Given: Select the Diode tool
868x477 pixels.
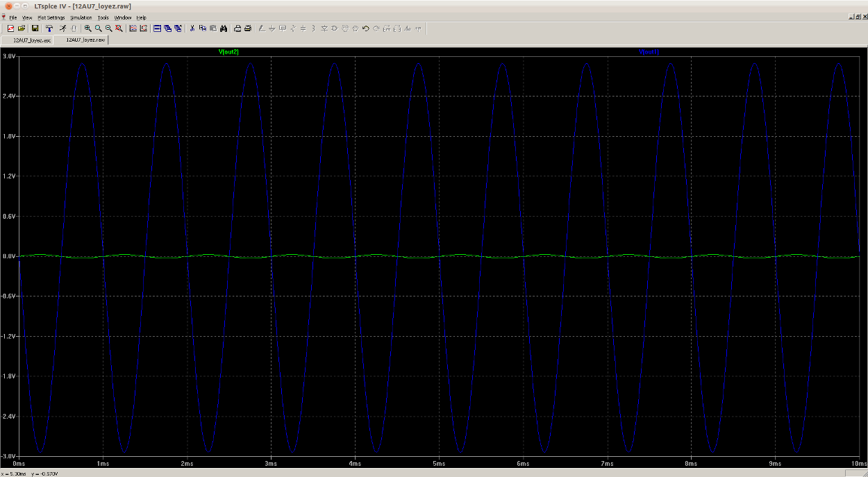Looking at the screenshot, I should pyautogui.click(x=324, y=28).
